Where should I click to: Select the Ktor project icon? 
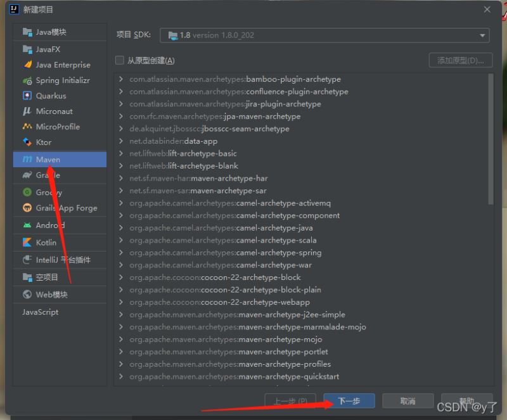pyautogui.click(x=27, y=142)
